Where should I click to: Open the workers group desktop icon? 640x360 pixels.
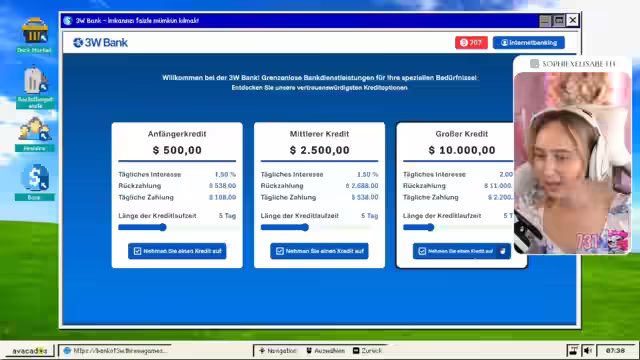tap(35, 134)
